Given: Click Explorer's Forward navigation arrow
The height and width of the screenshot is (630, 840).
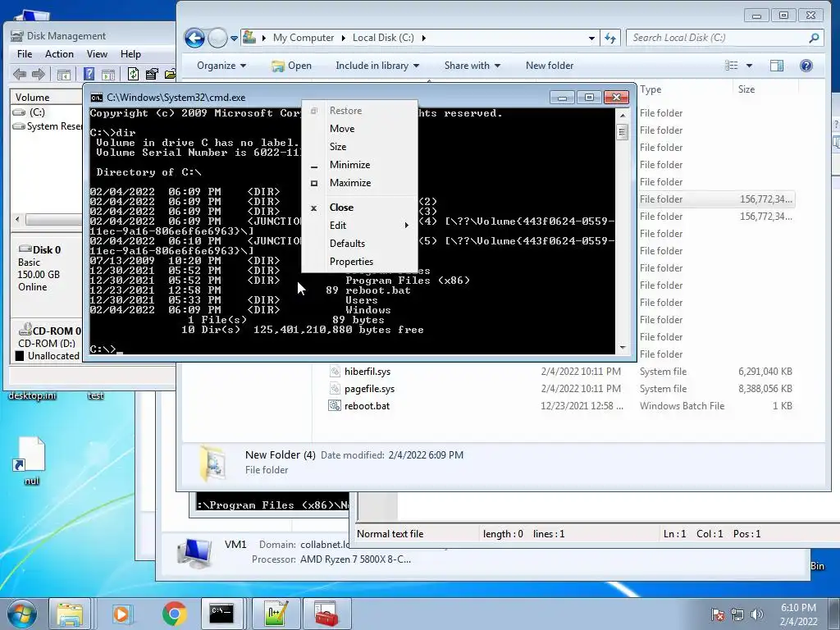Looking at the screenshot, I should coord(217,38).
